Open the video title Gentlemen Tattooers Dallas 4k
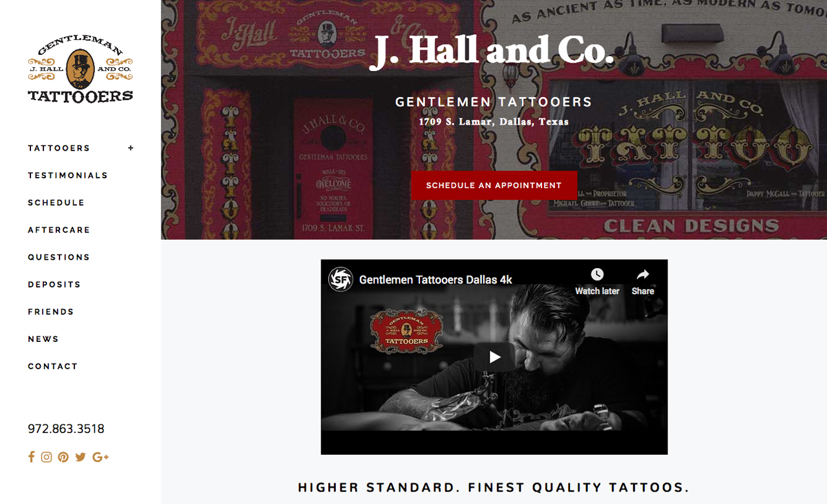The width and height of the screenshot is (827, 504). (435, 280)
